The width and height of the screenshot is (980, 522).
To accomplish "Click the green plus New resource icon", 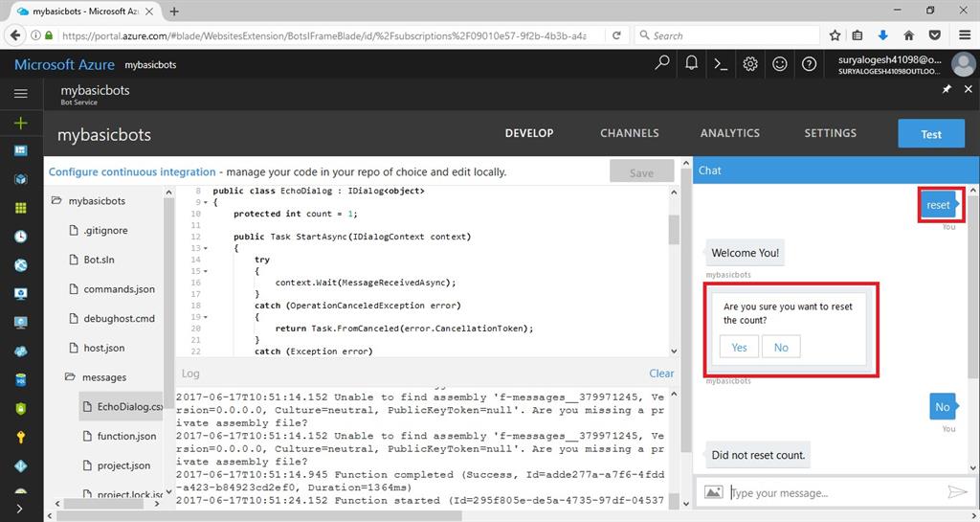I will [21, 123].
